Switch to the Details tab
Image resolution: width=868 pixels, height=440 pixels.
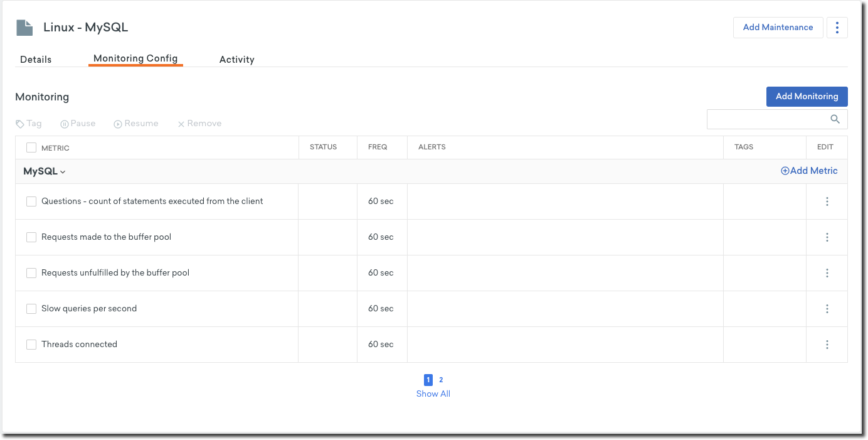pyautogui.click(x=36, y=60)
